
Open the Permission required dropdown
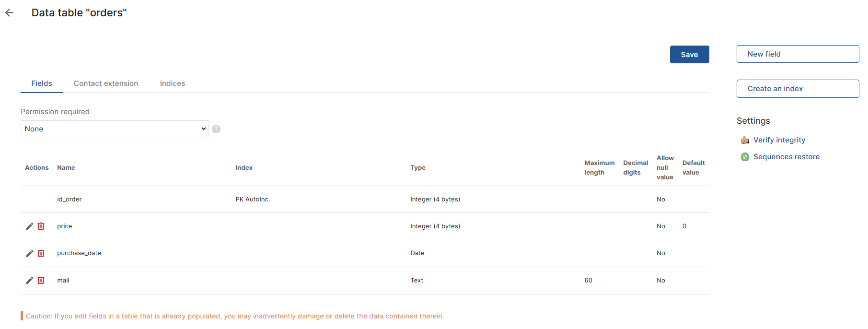tap(114, 129)
